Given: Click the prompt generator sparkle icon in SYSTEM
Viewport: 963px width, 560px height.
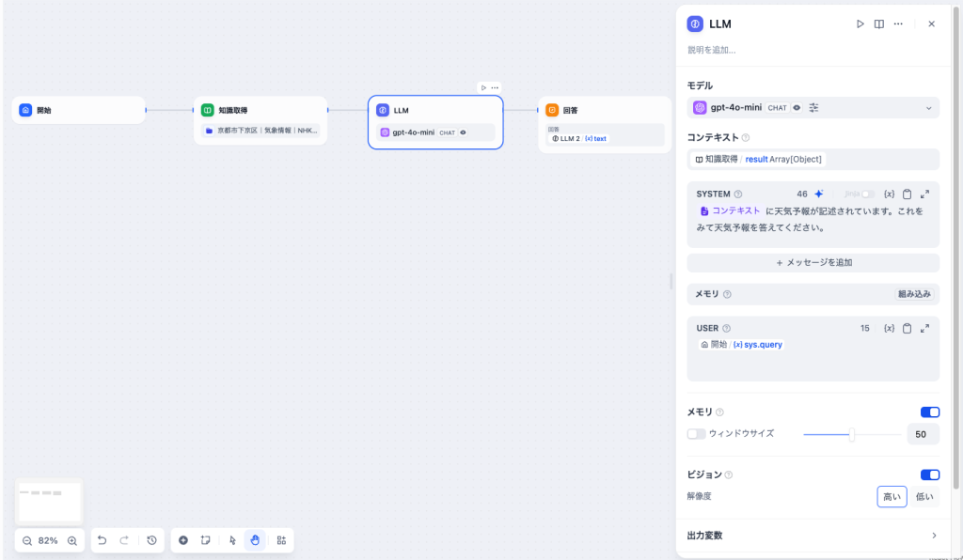Looking at the screenshot, I should [x=819, y=194].
